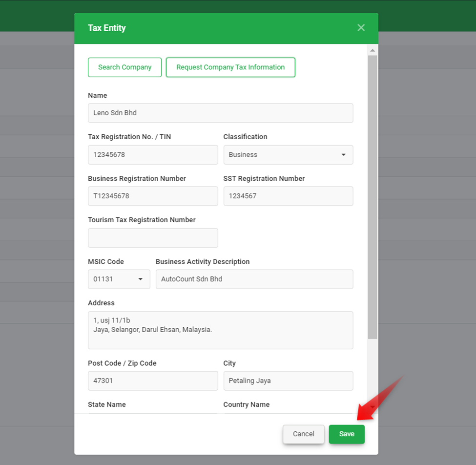Click the Address text area
476x465 pixels.
point(220,330)
